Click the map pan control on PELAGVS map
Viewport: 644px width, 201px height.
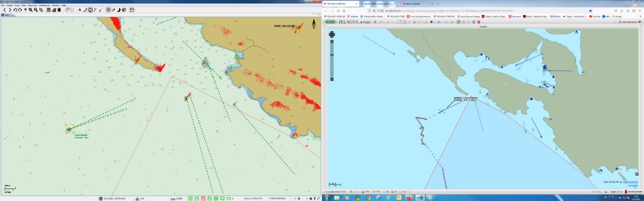(x=332, y=34)
